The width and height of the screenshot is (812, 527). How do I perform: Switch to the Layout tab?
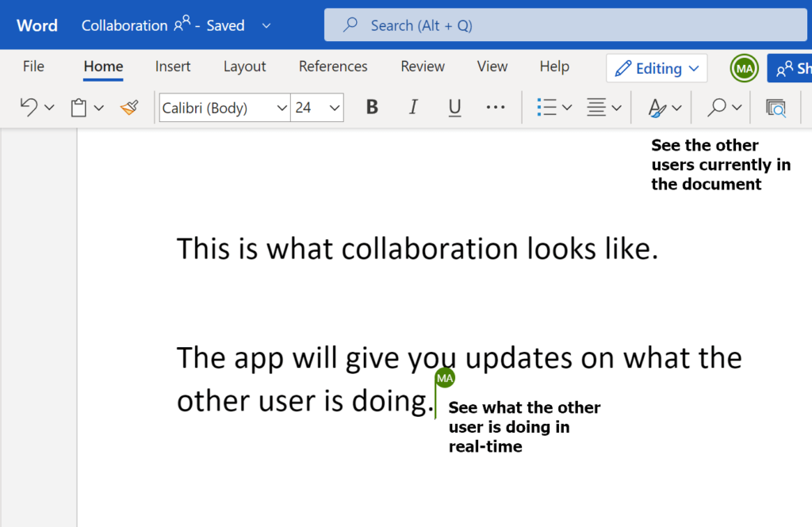(x=245, y=67)
